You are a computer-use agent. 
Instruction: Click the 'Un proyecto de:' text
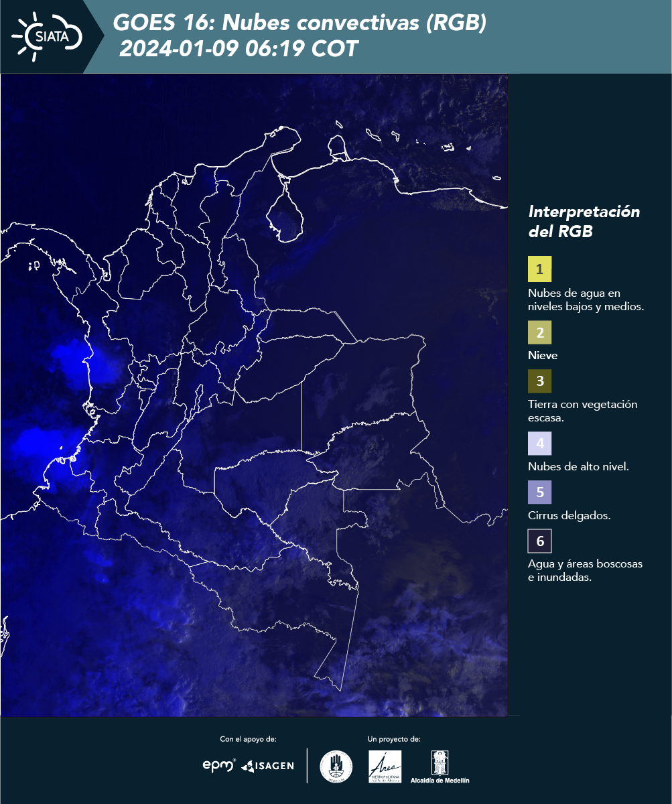pyautogui.click(x=394, y=739)
